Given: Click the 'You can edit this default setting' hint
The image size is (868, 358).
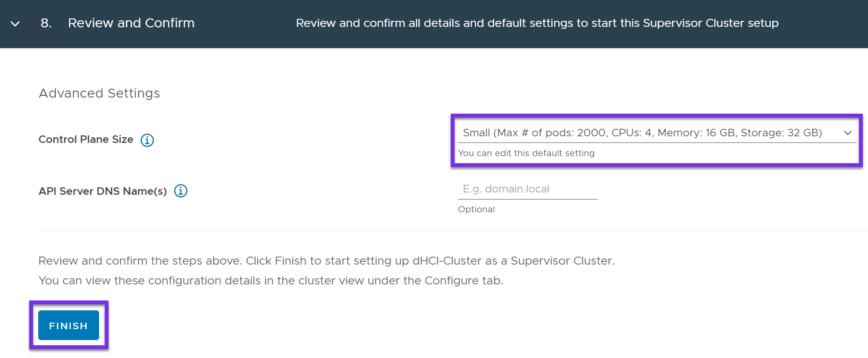Looking at the screenshot, I should click(x=526, y=153).
